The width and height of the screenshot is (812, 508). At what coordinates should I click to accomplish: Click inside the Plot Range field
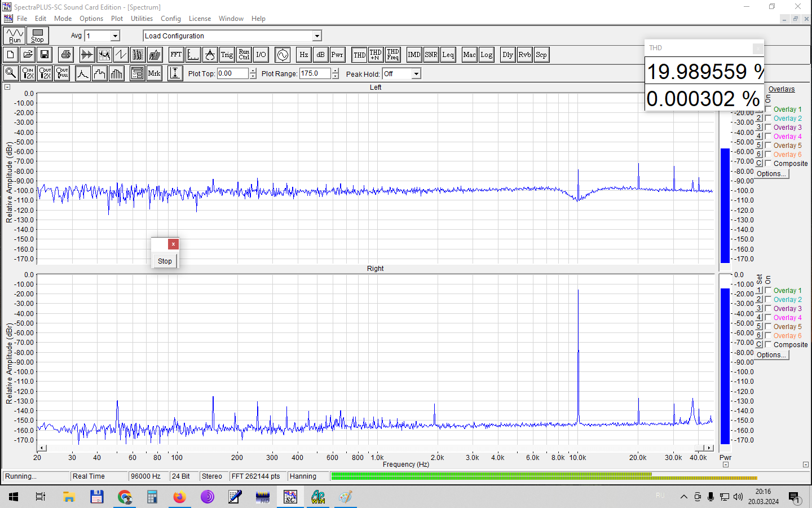point(314,73)
